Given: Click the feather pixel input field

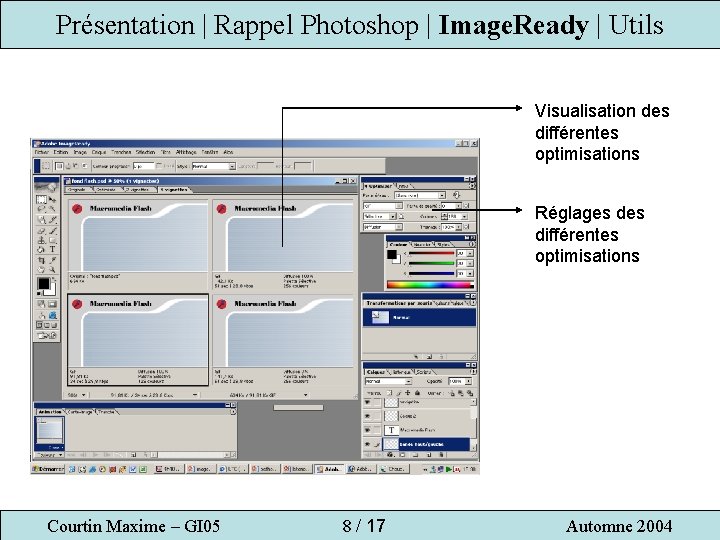Looking at the screenshot, I should pos(144,166).
